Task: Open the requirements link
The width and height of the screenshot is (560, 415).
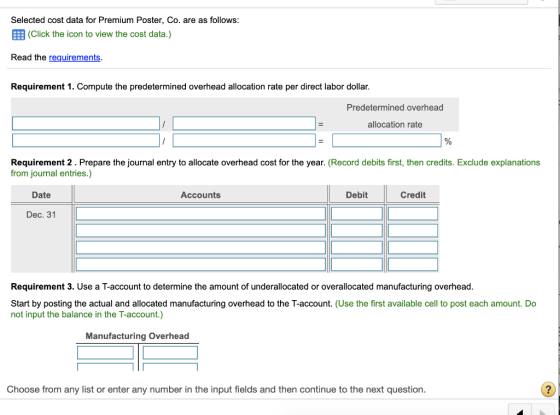Action: (74, 58)
